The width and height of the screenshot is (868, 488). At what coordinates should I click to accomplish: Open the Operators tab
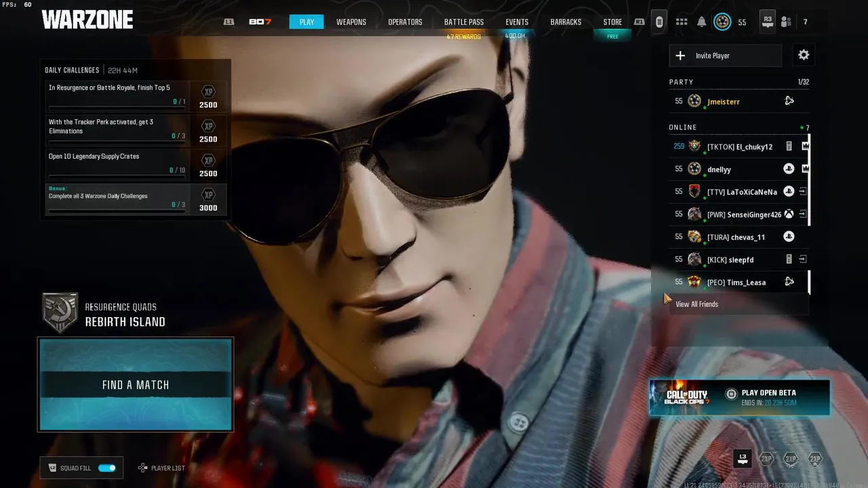point(405,22)
